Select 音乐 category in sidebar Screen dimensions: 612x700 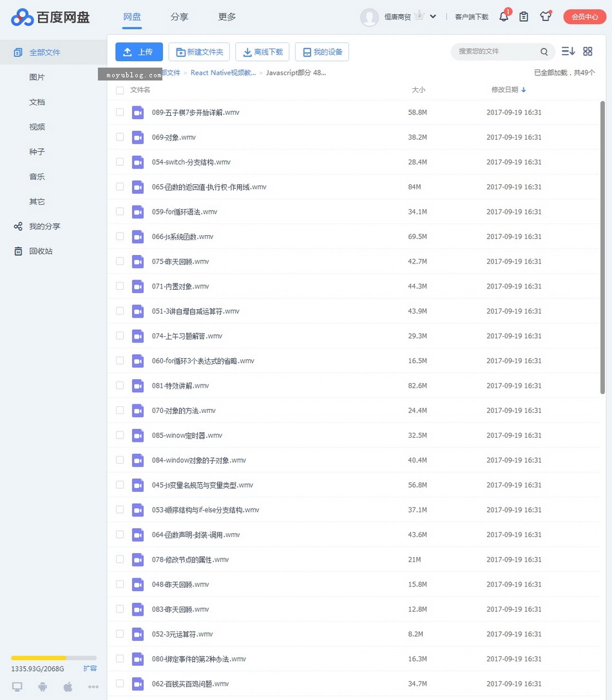point(37,177)
